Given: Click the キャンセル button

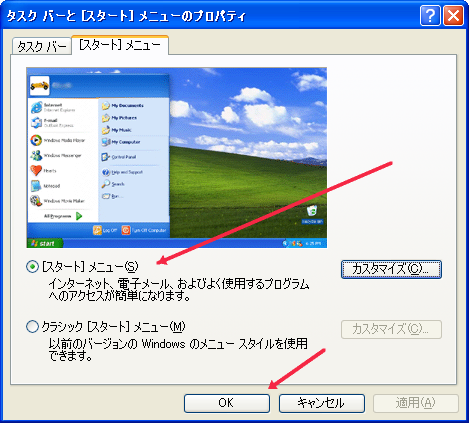Looking at the screenshot, I should point(322,403).
